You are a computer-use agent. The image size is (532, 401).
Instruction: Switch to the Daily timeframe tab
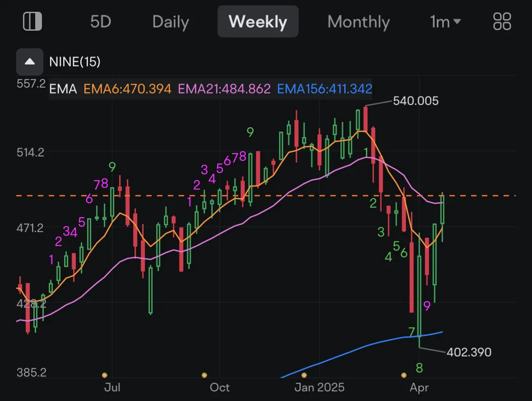(x=171, y=22)
